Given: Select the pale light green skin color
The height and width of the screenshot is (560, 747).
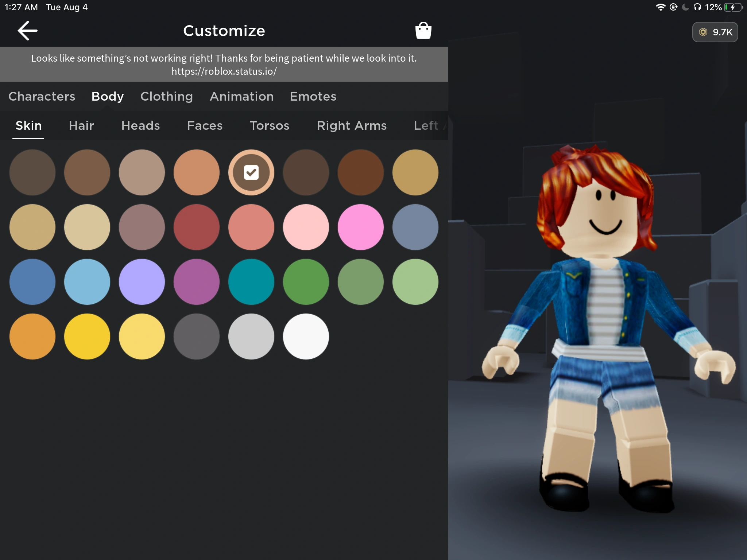Looking at the screenshot, I should click(x=415, y=282).
